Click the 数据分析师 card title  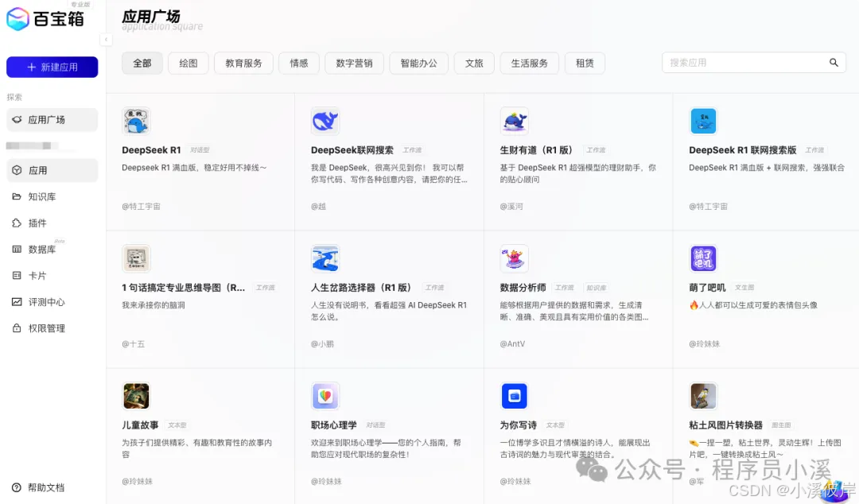523,288
